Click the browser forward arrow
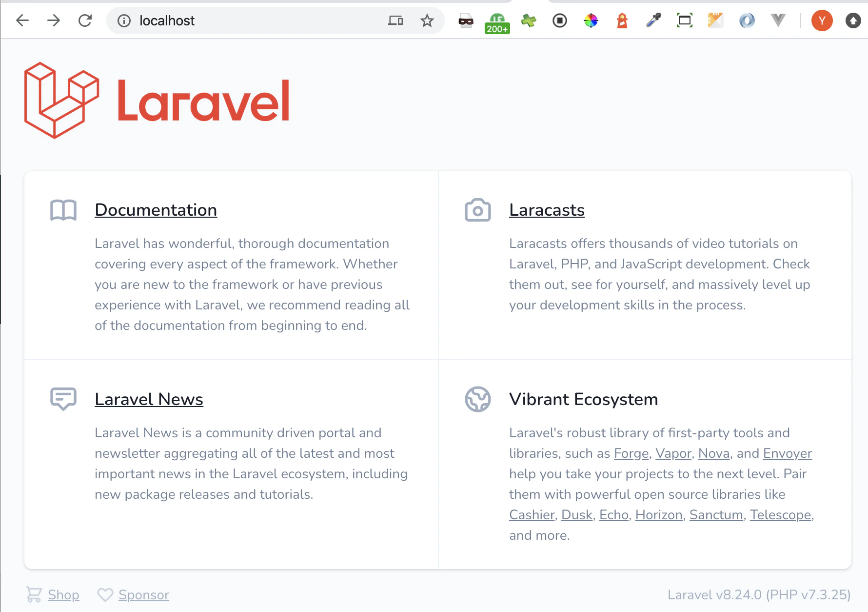The width and height of the screenshot is (868, 612). pyautogui.click(x=54, y=20)
